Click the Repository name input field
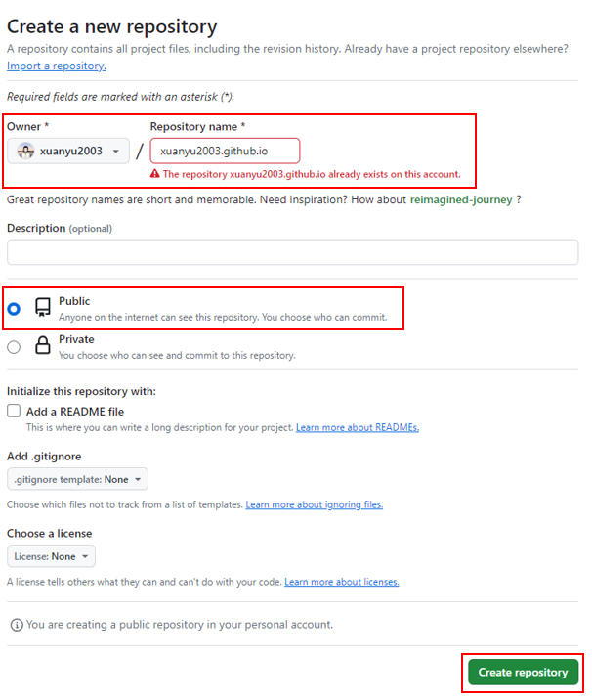Image resolution: width=592 pixels, height=700 pixels. coord(225,151)
